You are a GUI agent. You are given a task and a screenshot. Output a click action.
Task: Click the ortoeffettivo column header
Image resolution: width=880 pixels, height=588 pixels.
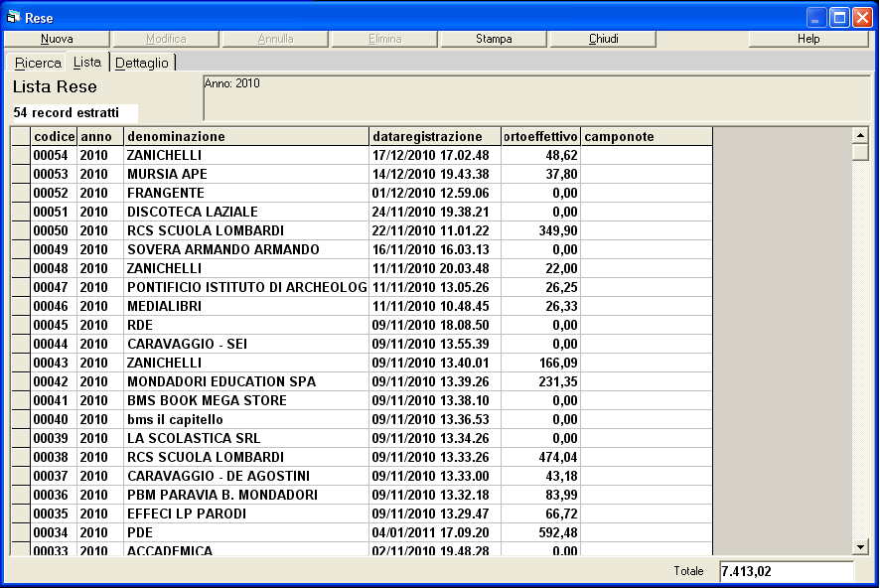pyautogui.click(x=540, y=136)
